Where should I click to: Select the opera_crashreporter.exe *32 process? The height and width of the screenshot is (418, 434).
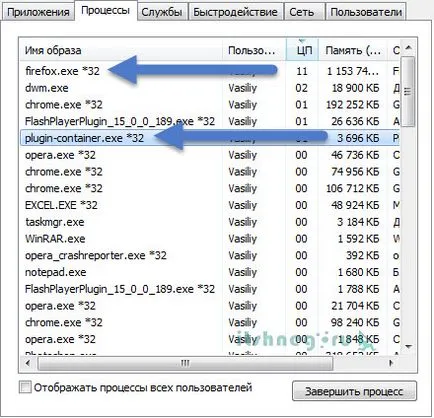coord(210,255)
